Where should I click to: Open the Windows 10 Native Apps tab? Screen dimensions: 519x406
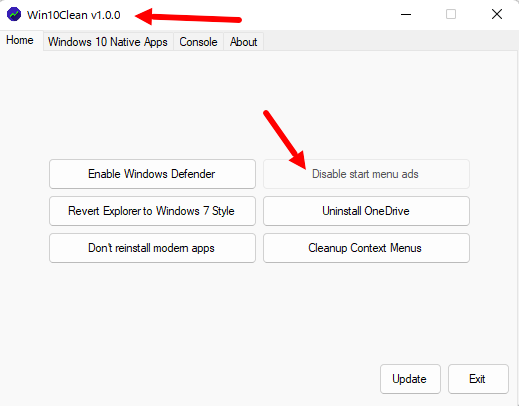coord(108,42)
